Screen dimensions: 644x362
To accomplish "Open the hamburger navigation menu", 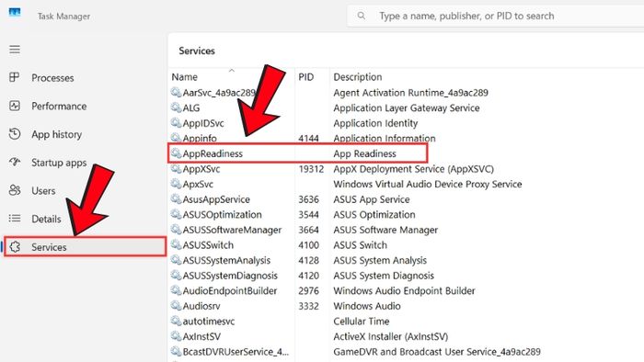I will 15,50.
